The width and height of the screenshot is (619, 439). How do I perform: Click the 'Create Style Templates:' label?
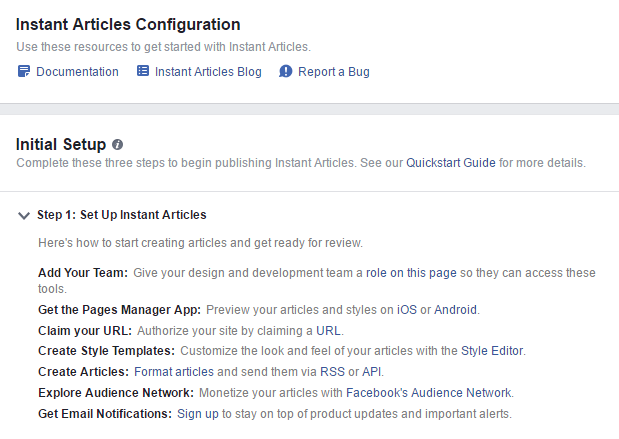(x=107, y=351)
